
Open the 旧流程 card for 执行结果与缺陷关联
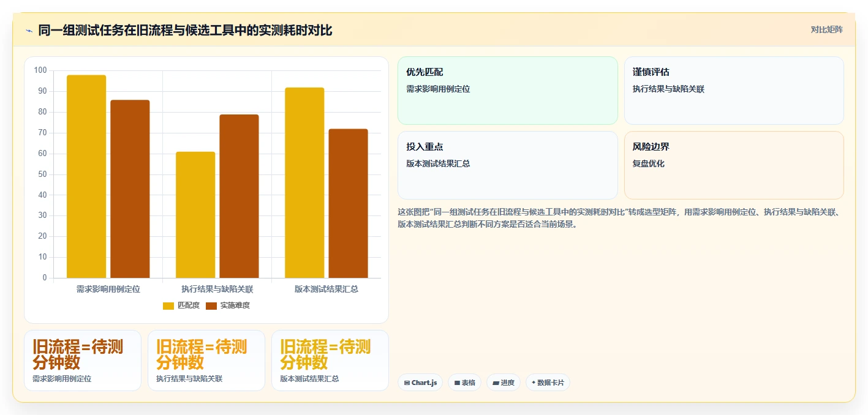click(206, 361)
